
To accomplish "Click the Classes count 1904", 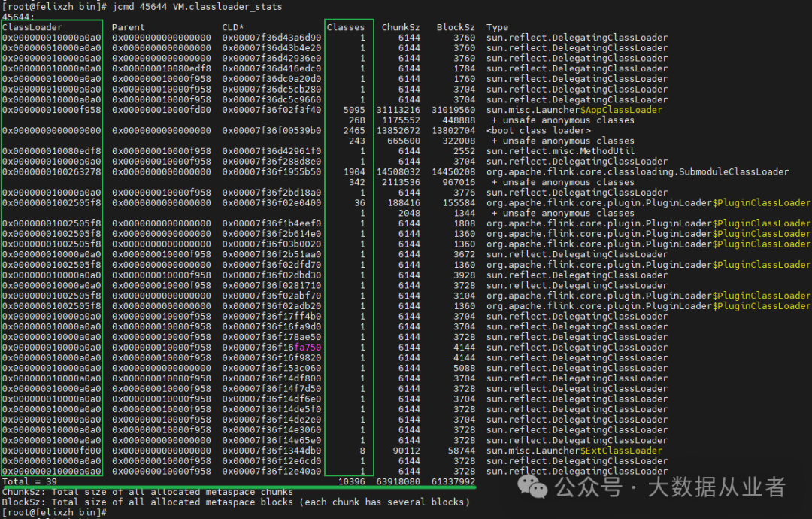I will 354,171.
